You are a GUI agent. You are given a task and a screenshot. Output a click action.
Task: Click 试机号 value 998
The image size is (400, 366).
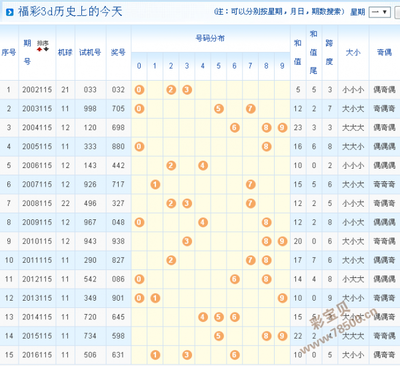point(90,109)
